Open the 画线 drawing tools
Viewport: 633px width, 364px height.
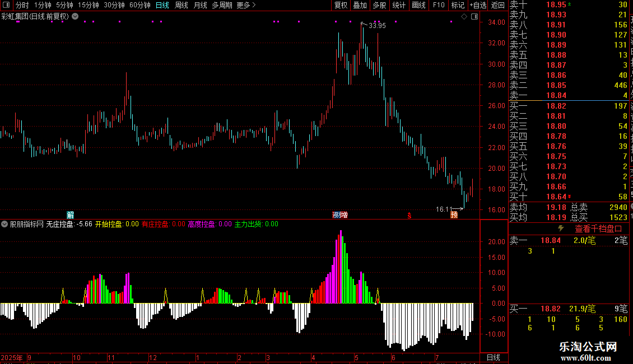point(418,5)
